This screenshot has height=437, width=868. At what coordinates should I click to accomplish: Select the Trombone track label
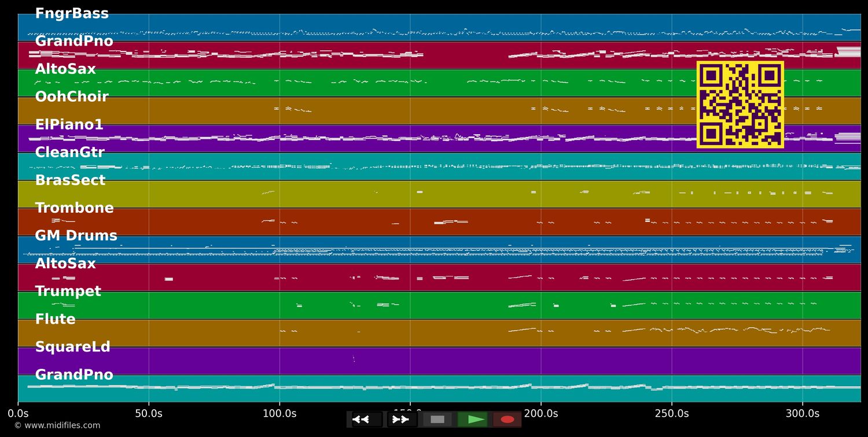pos(74,208)
